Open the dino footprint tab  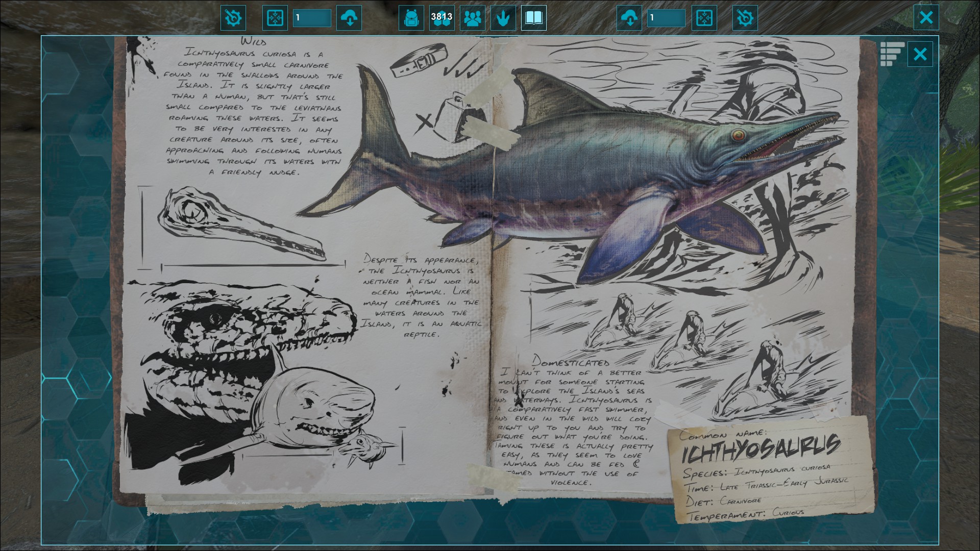[x=503, y=18]
